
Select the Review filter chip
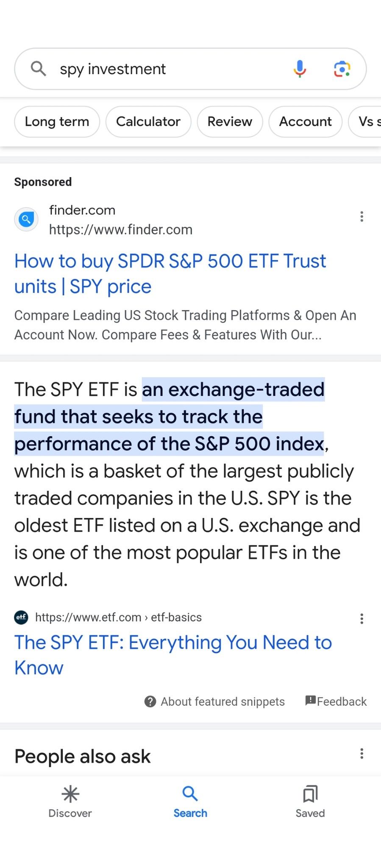point(230,122)
